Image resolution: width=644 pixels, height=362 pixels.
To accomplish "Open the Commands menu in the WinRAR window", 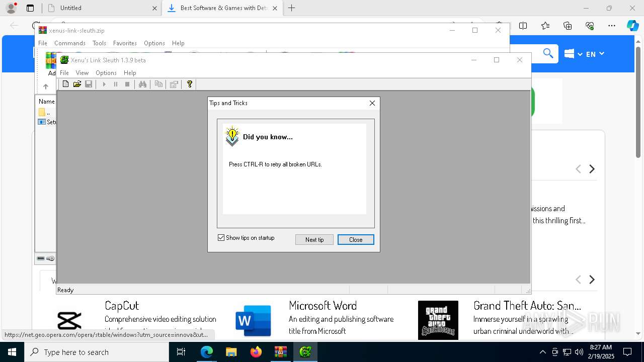I will (x=70, y=43).
